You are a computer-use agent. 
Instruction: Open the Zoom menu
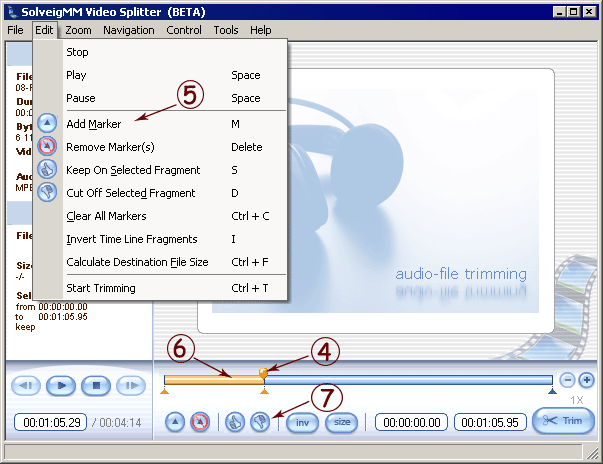coord(78,30)
